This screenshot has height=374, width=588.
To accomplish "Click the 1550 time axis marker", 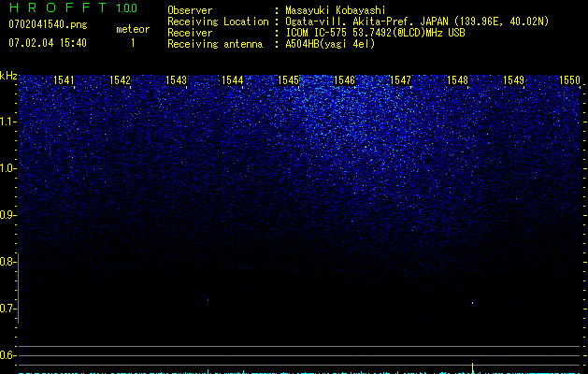I will click(569, 80).
